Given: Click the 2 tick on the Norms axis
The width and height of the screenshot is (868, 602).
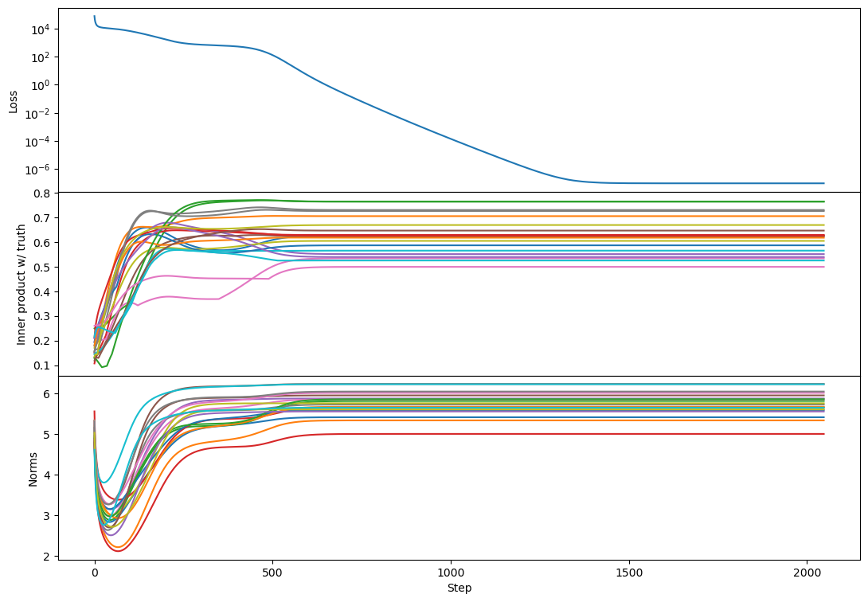Looking at the screenshot, I should pos(48,556).
